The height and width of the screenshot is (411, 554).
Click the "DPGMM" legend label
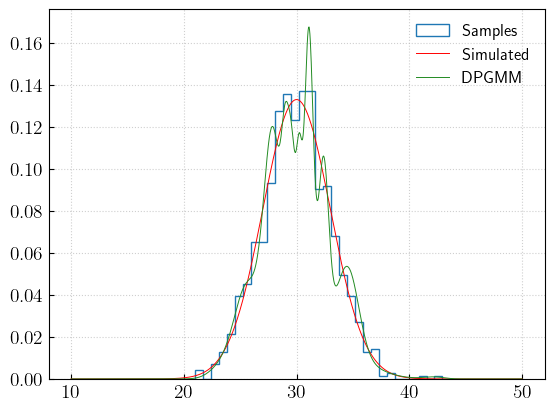[x=491, y=77]
